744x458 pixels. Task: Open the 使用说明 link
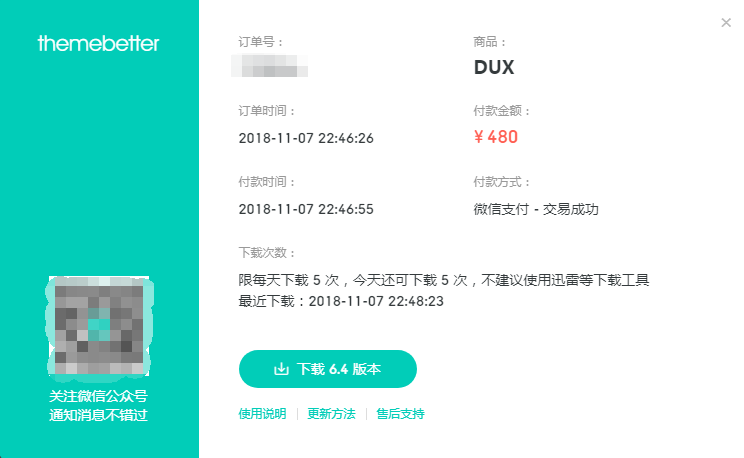point(262,414)
